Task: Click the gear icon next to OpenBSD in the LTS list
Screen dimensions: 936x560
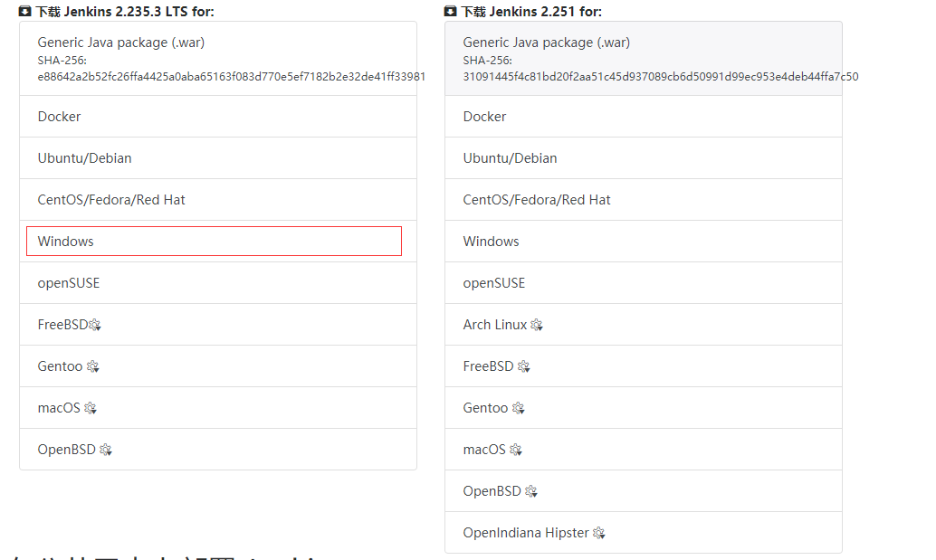Action: pos(106,450)
